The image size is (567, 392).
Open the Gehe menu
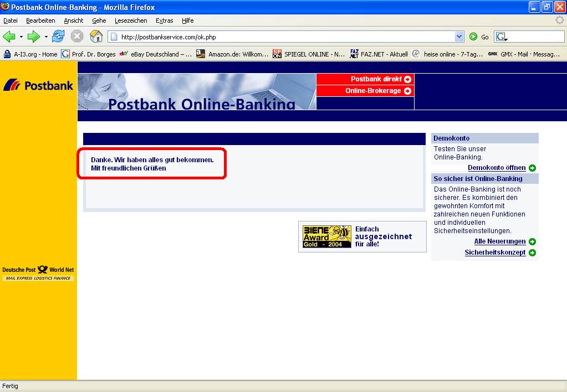click(x=99, y=20)
